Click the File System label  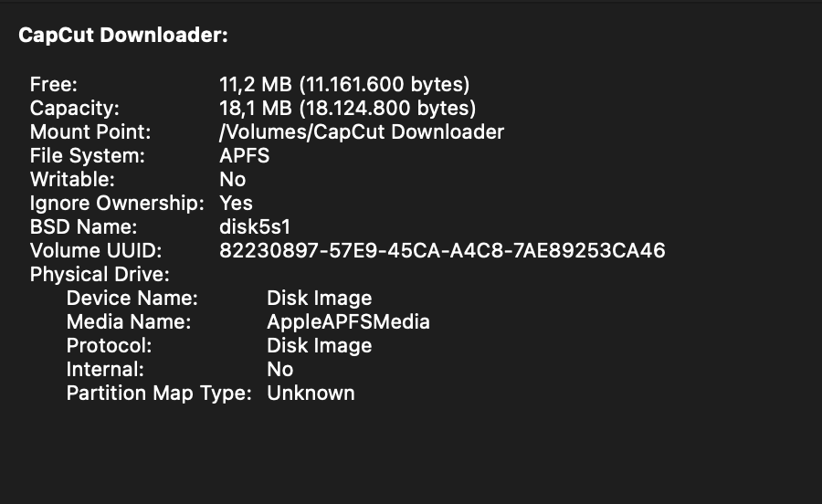point(88,155)
